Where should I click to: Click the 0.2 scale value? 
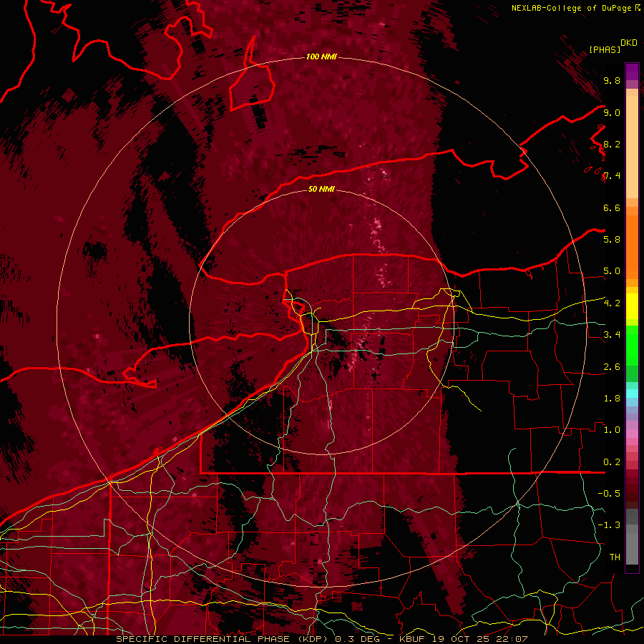coord(612,462)
